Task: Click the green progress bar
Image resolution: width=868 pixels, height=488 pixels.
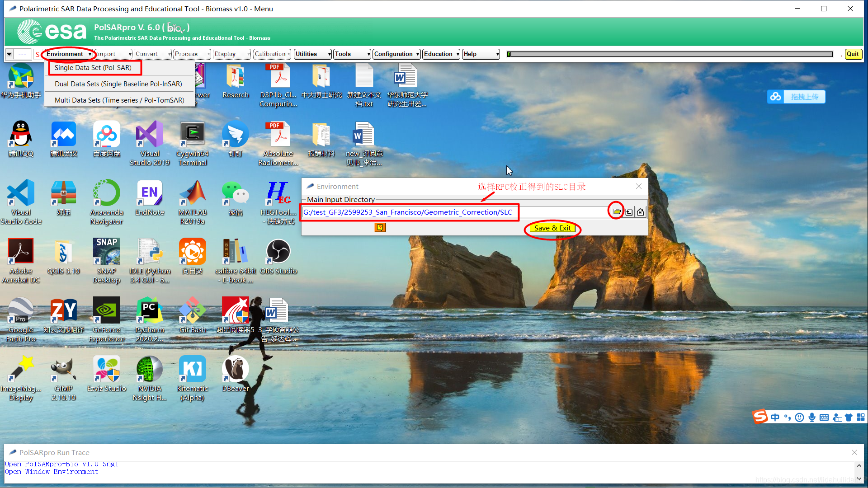Action: pos(670,54)
